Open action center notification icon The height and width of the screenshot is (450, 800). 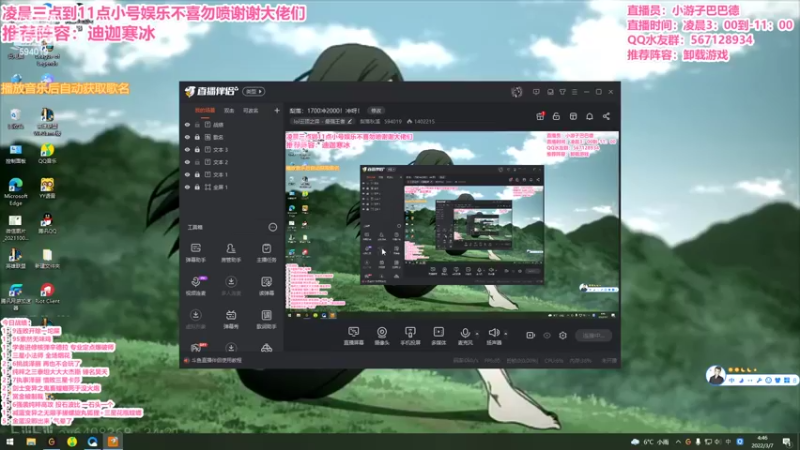tap(787, 442)
